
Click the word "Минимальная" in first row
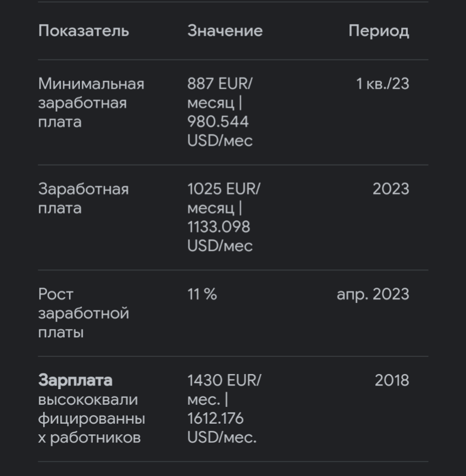pyautogui.click(x=91, y=84)
